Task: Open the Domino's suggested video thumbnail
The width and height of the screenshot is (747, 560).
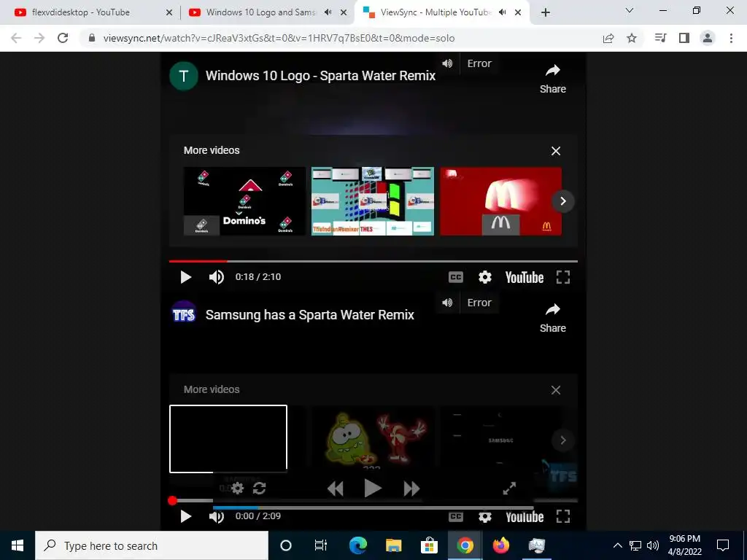Action: [x=245, y=201]
